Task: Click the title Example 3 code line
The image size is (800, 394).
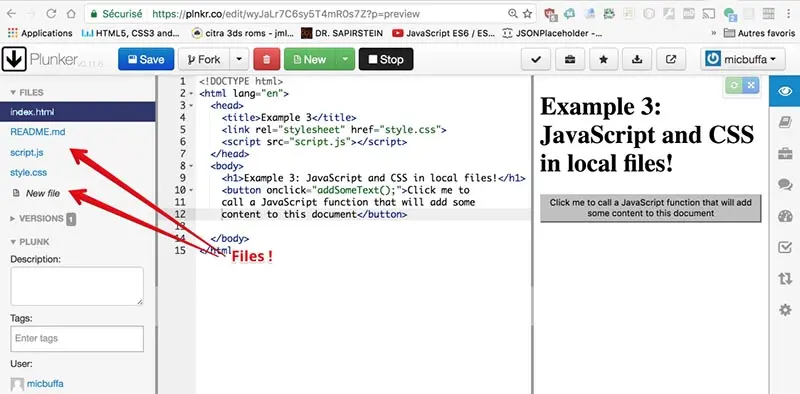Action: (x=289, y=118)
